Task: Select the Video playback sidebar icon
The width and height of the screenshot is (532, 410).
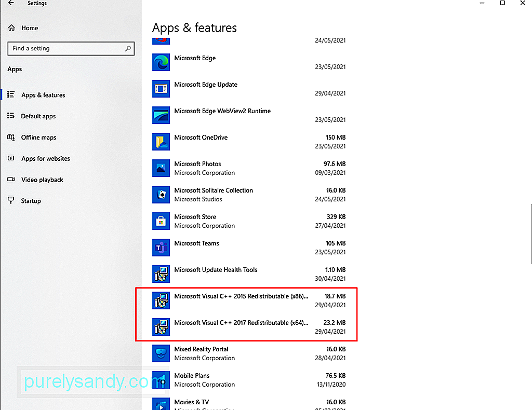Action: coord(11,180)
